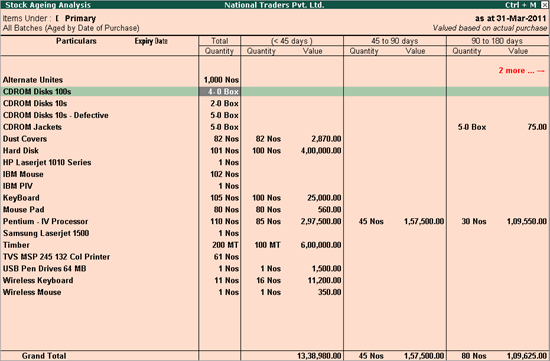The width and height of the screenshot is (550, 361).
Task: Open TVS MSP 245 132 Col Printer
Action: [56, 257]
